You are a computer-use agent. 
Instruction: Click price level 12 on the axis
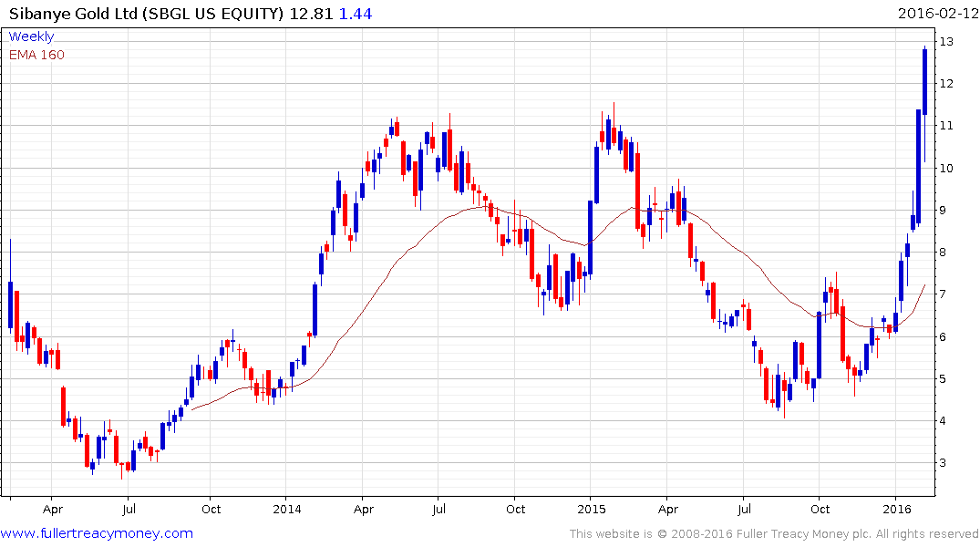point(946,84)
